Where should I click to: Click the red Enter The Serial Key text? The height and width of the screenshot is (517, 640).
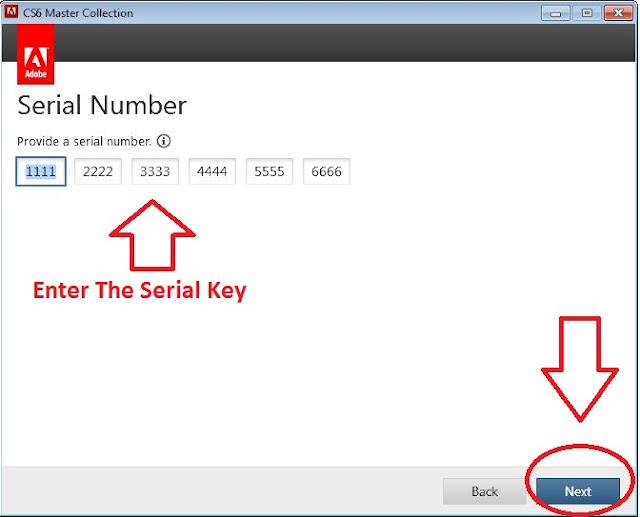140,291
